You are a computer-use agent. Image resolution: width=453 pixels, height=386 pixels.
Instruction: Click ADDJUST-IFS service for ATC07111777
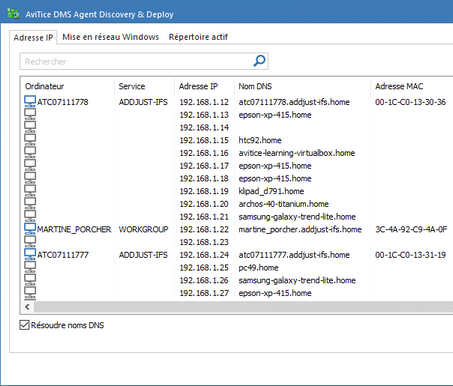point(143,255)
